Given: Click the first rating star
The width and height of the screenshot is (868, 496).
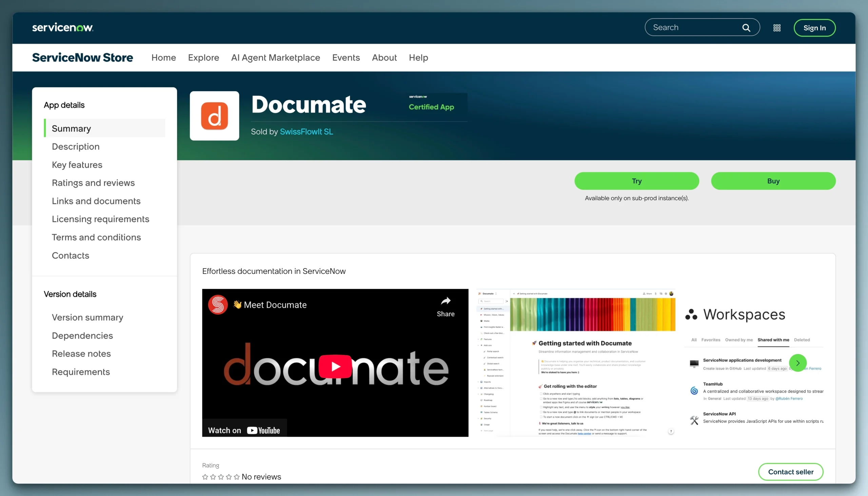Looking at the screenshot, I should (205, 477).
